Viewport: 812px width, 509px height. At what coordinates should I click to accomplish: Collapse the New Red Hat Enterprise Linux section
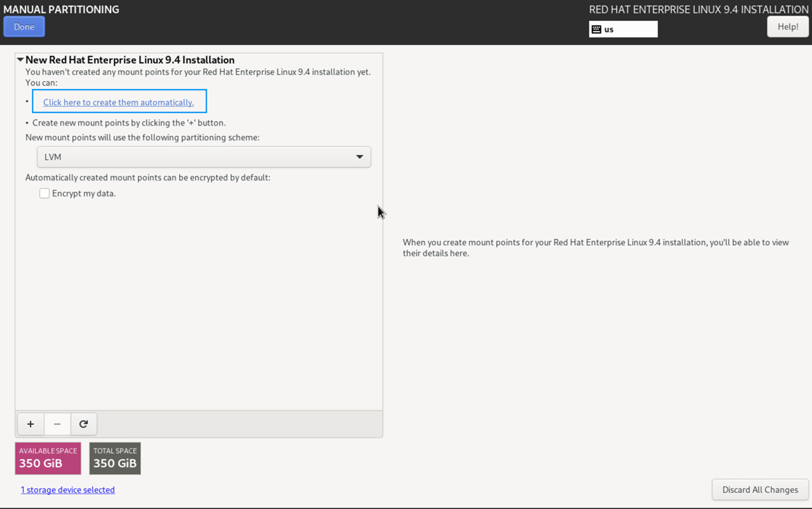20,60
